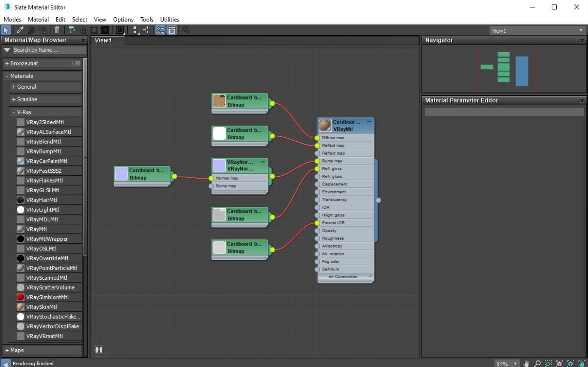This screenshot has width=588, height=367.
Task: Open the Select menu
Action: point(80,19)
